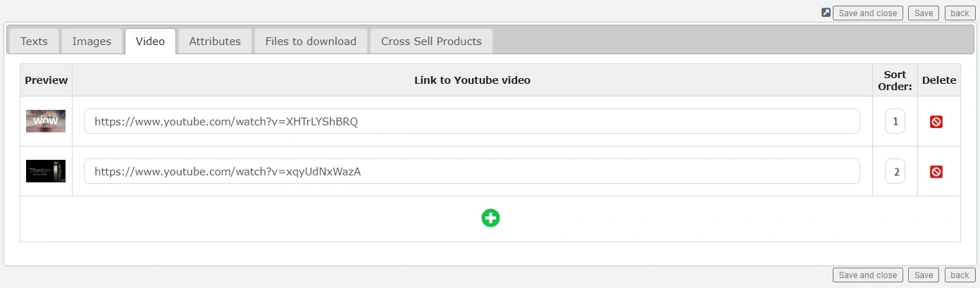
Task: Click the bottom Save button
Action: (x=923, y=275)
